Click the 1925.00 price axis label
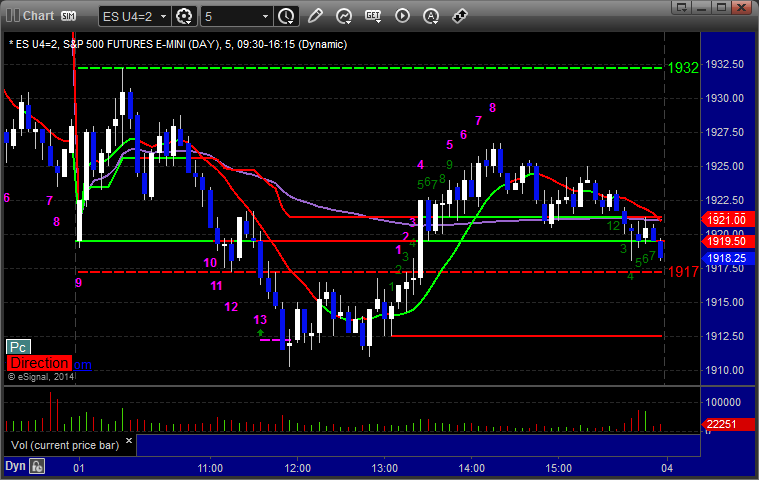This screenshot has width=759, height=480. tap(724, 166)
